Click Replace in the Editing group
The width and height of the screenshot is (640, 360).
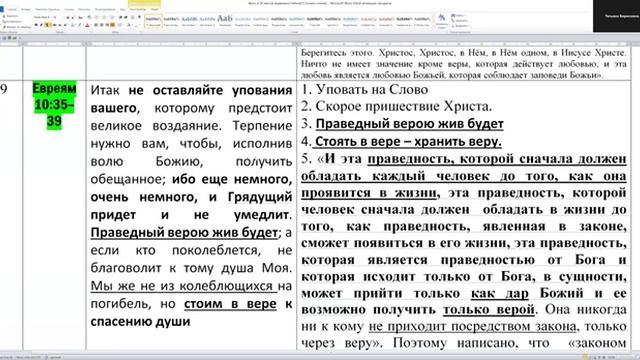pyautogui.click(x=461, y=20)
